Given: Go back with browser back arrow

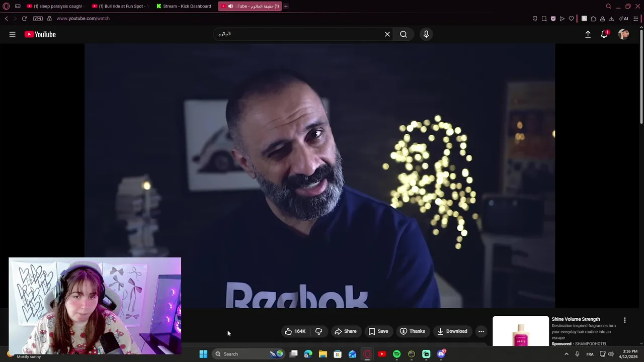Looking at the screenshot, I should click(x=6, y=19).
